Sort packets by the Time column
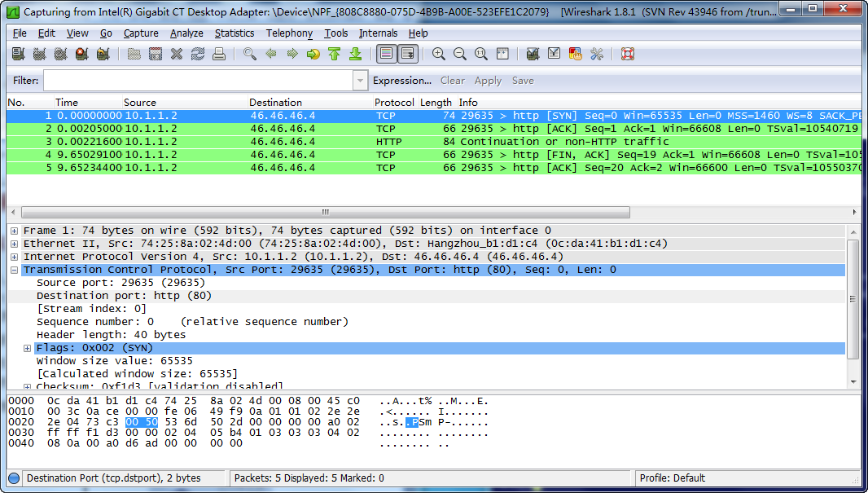 pos(88,102)
